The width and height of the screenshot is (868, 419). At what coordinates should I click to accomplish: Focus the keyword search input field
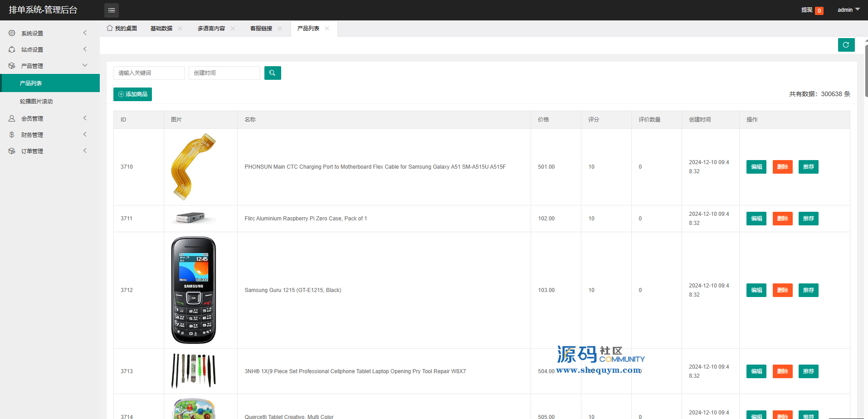click(x=149, y=73)
